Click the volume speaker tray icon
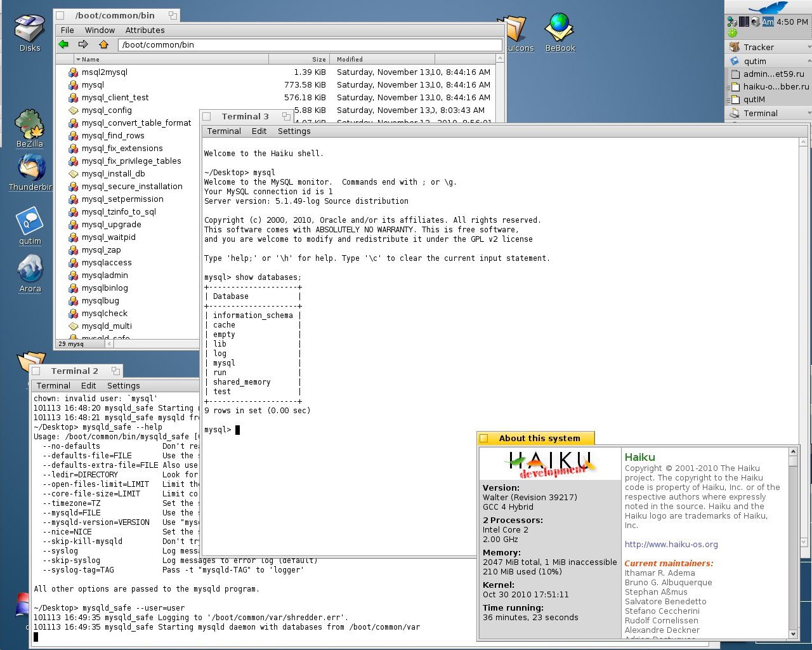The width and height of the screenshot is (812, 650). (755, 22)
